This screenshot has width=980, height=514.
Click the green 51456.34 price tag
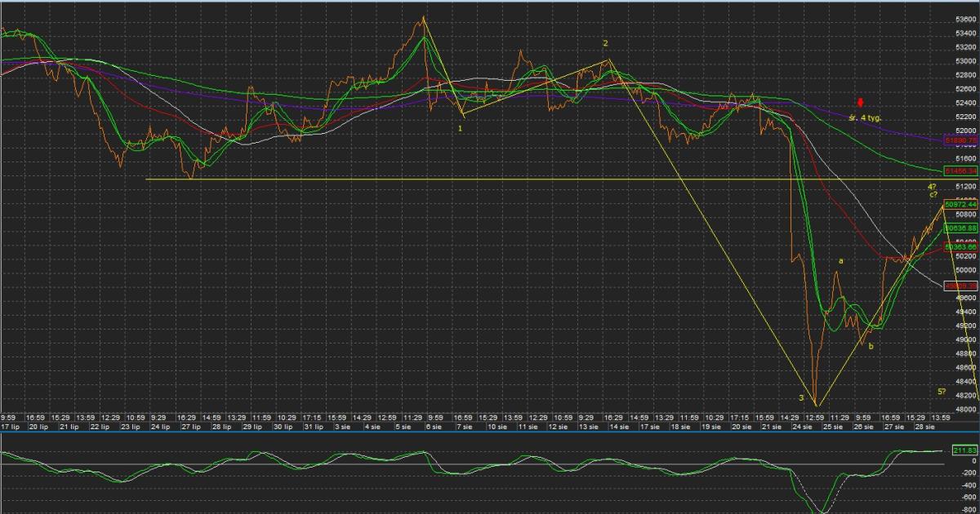coord(961,171)
